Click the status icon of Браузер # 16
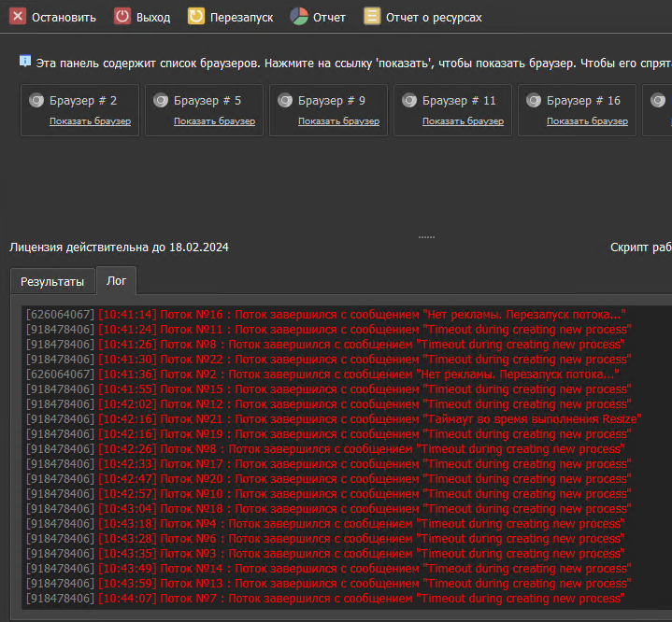 (x=534, y=100)
